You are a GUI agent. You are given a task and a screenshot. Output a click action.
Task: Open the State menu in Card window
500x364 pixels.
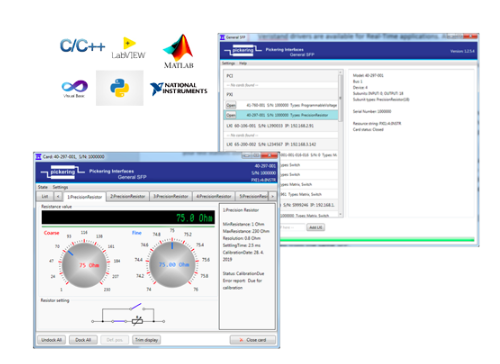pyautogui.click(x=43, y=187)
